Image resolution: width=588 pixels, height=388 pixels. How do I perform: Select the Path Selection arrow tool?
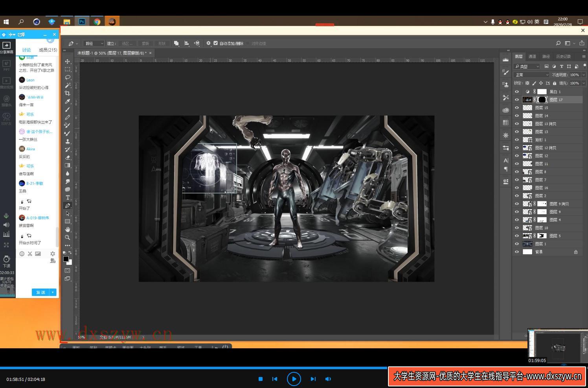[68, 213]
